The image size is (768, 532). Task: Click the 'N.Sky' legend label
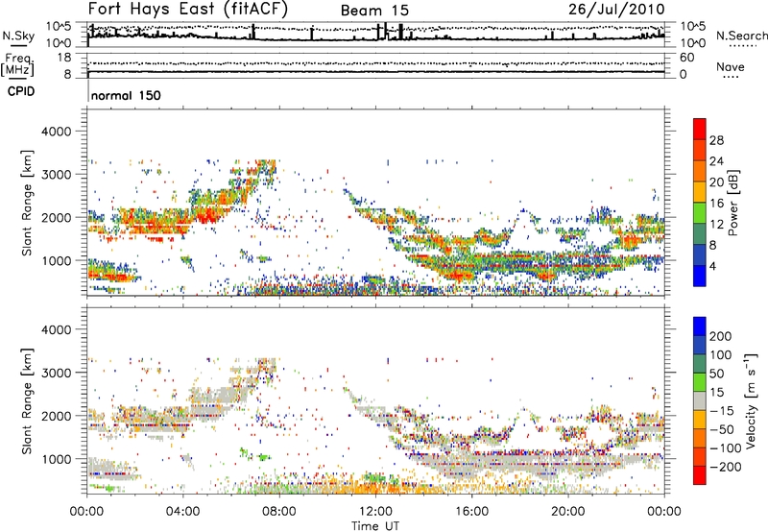click(18, 36)
